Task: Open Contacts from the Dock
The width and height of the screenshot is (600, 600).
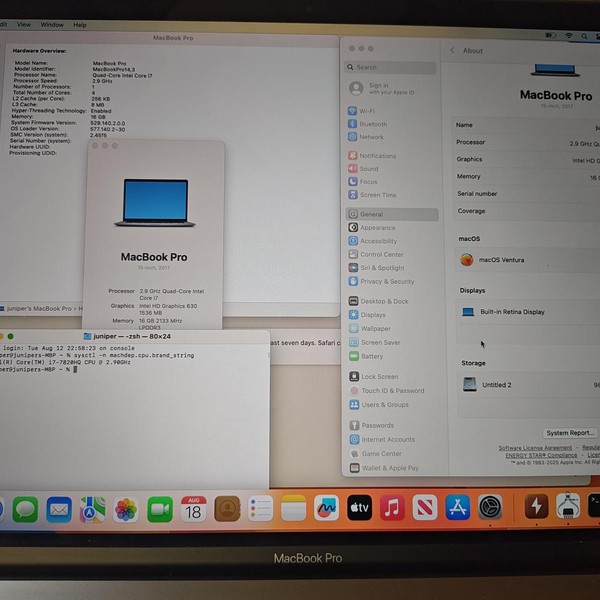Action: click(227, 509)
